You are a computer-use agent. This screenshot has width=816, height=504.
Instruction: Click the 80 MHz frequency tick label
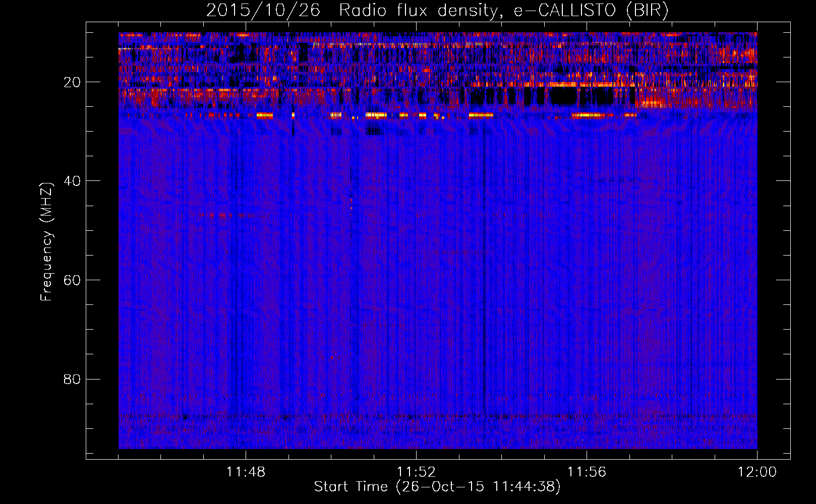pos(72,379)
